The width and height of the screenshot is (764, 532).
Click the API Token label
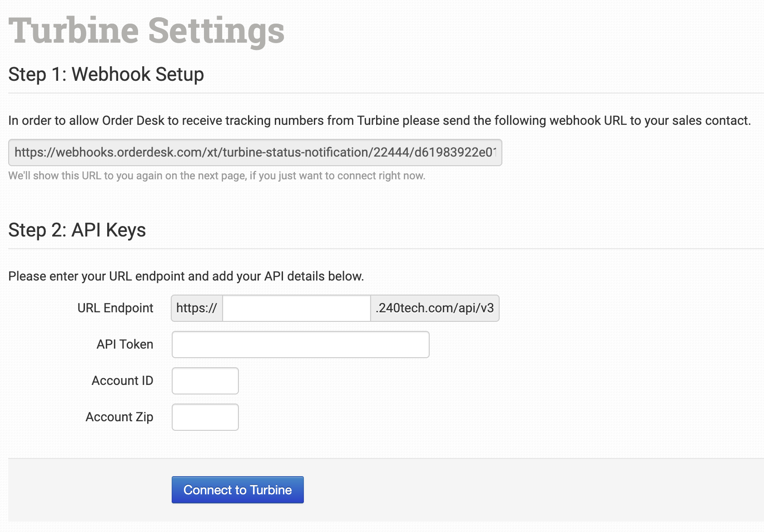tap(125, 345)
